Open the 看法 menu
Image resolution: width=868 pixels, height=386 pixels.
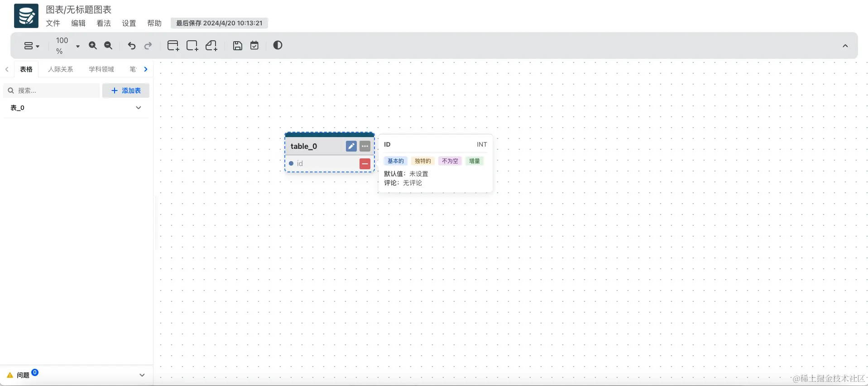[104, 23]
